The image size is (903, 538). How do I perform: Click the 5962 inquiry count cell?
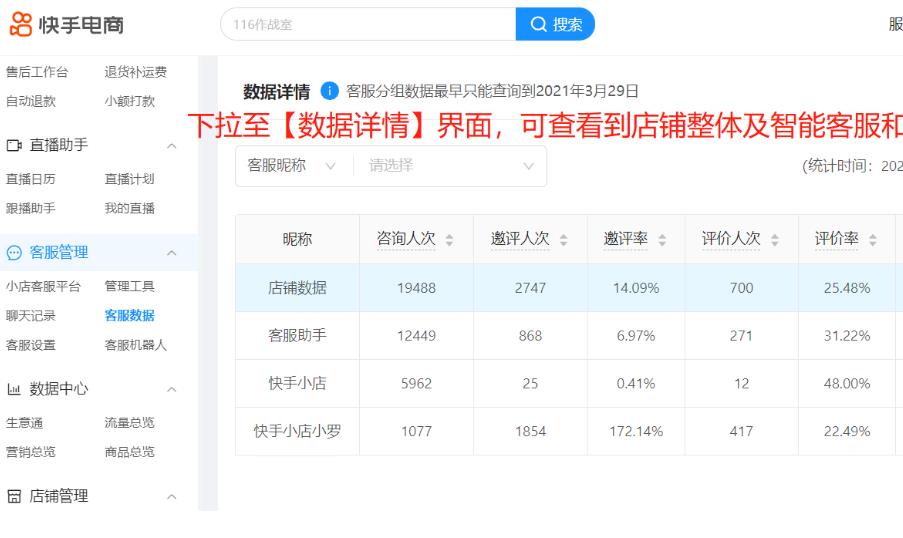tap(416, 384)
